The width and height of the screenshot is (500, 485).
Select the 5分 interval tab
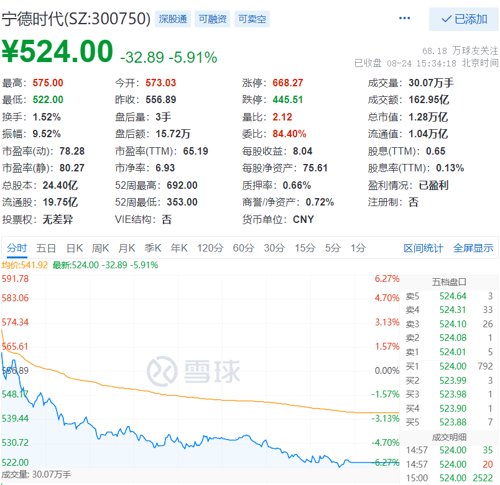click(x=332, y=248)
